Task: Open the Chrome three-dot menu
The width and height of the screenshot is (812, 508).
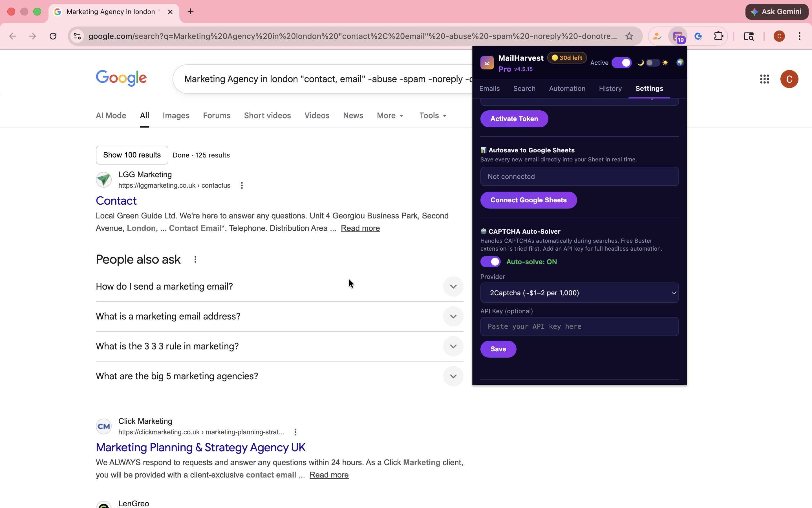Action: click(800, 36)
